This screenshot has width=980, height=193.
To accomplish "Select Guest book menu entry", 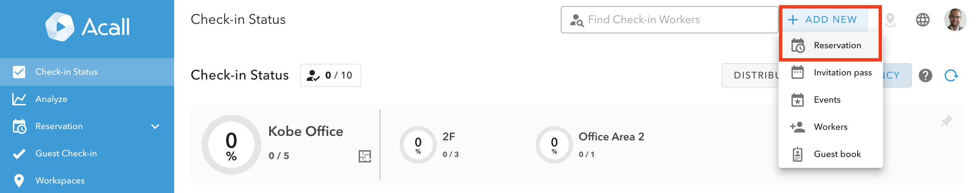I will pos(837,154).
